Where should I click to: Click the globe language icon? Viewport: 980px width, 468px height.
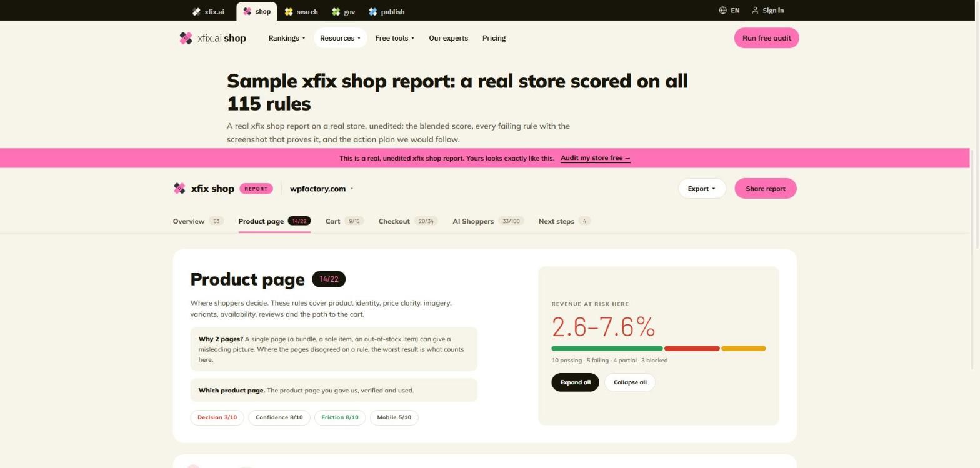point(722,11)
